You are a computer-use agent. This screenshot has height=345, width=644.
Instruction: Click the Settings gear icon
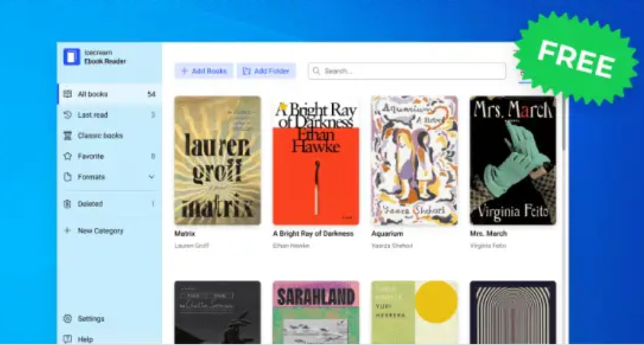pos(68,318)
